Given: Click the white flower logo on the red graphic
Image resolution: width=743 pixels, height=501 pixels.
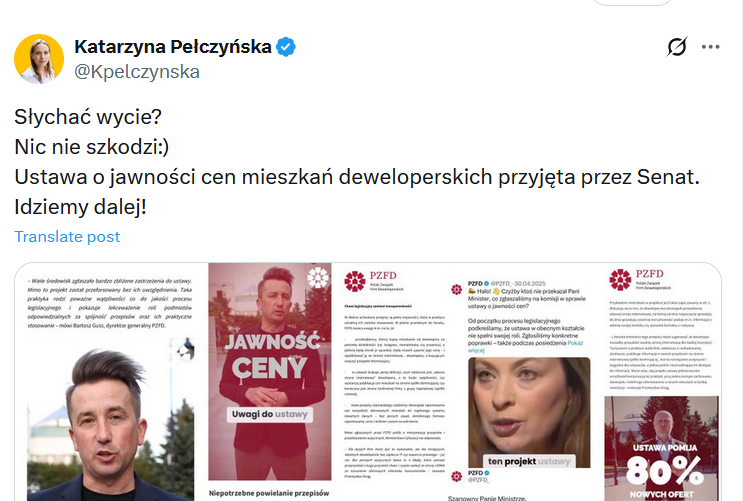Looking at the screenshot, I should [x=317, y=277].
